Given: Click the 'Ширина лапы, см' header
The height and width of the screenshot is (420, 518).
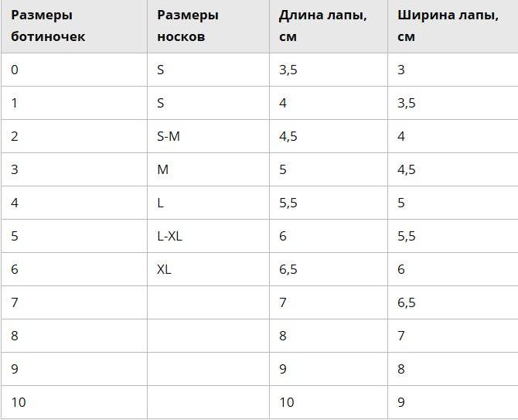Looking at the screenshot, I should click(453, 26).
